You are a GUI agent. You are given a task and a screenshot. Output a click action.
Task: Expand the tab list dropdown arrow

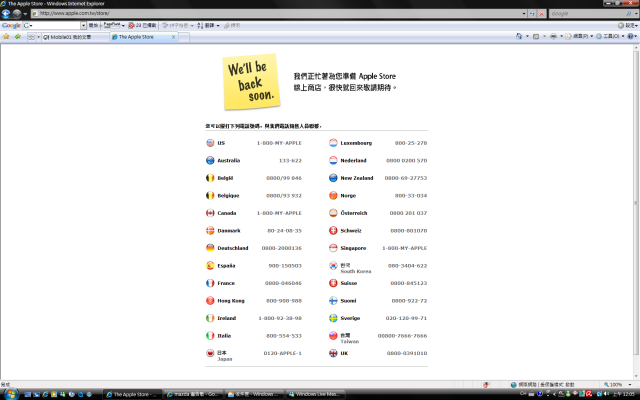click(x=39, y=37)
